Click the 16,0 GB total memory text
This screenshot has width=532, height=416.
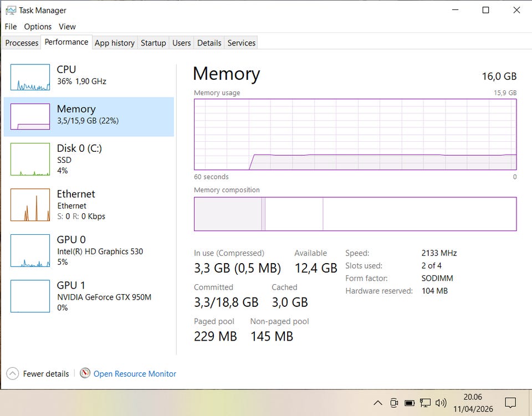coord(499,76)
